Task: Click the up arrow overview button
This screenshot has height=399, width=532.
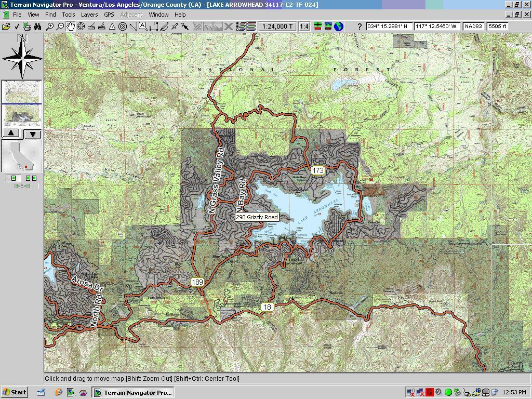Action: coord(11,134)
